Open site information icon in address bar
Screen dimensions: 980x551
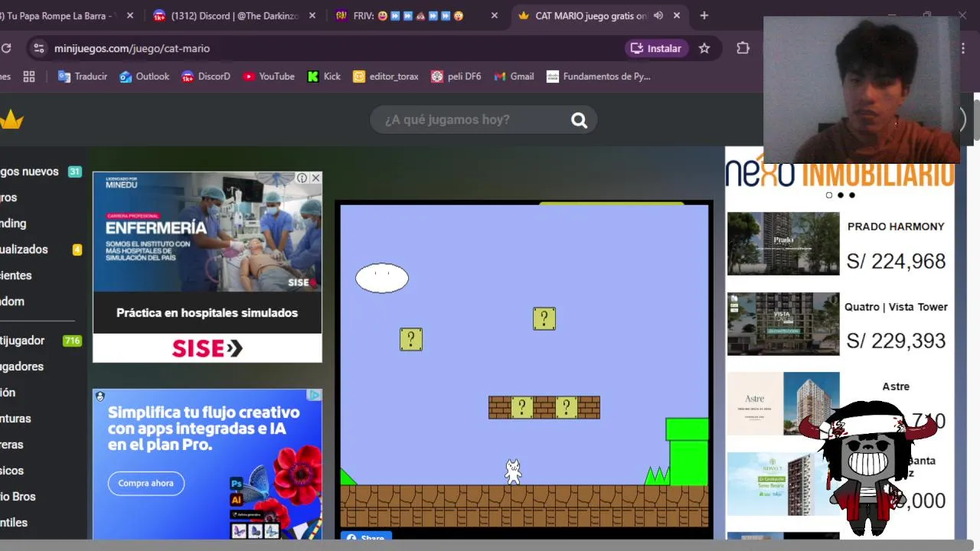38,48
